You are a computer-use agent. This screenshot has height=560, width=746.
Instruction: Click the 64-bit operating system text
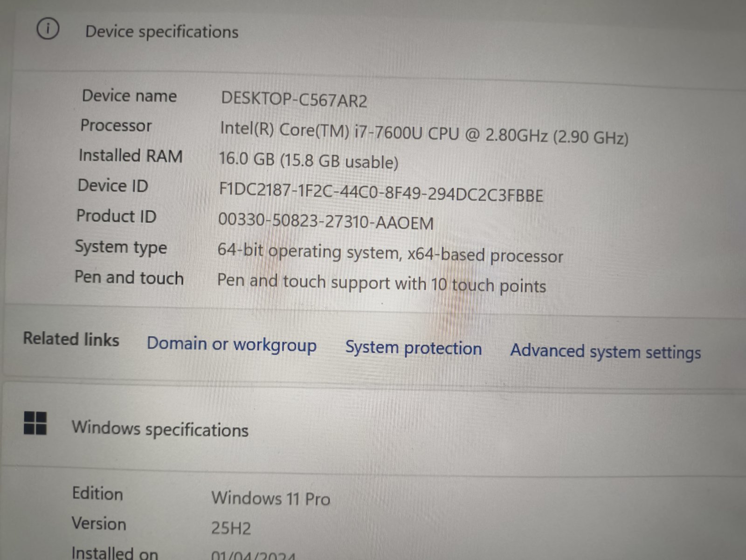click(390, 253)
